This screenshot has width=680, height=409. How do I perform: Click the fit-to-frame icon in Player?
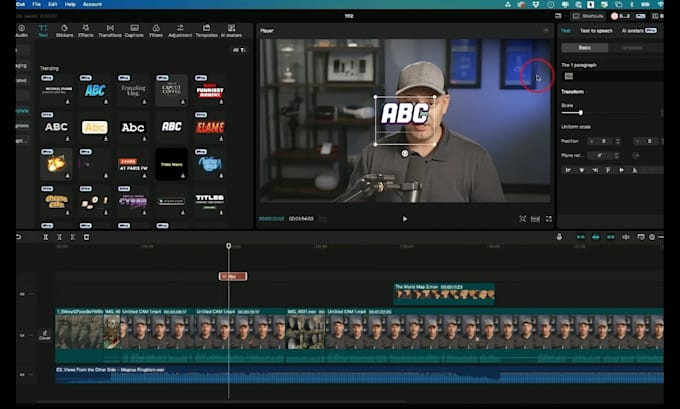523,219
